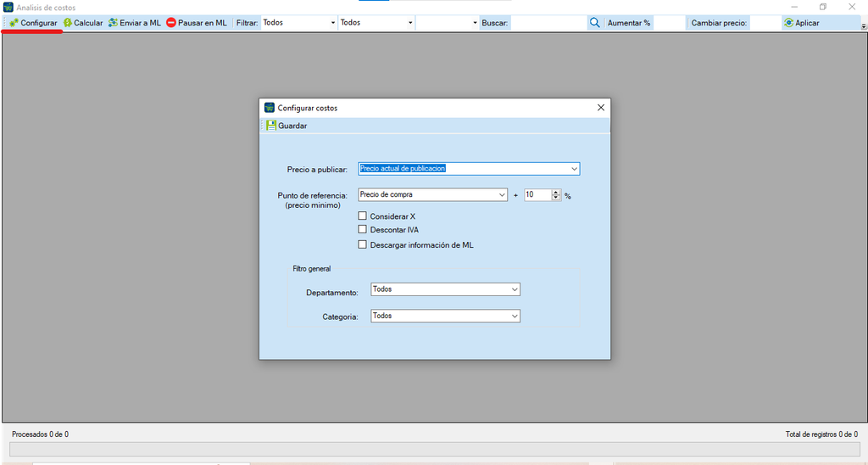
Task: Increase the percentage with up arrow
Action: coord(556,192)
